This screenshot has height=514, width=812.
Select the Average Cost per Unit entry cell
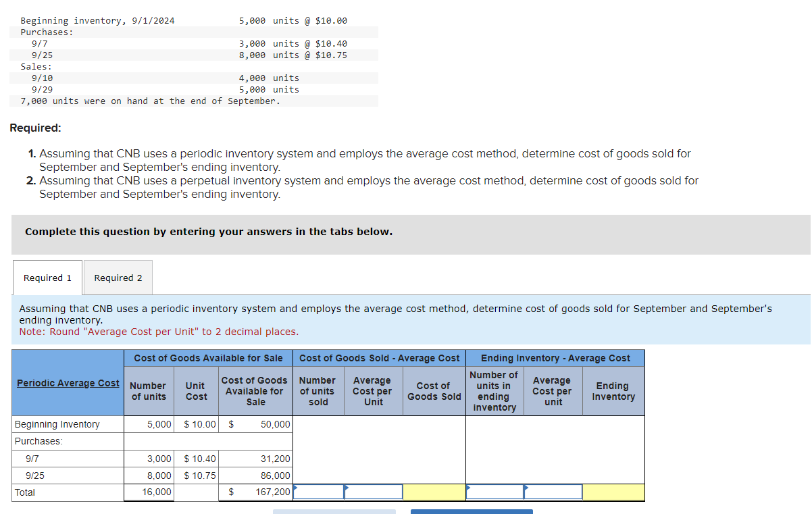pos(373,492)
